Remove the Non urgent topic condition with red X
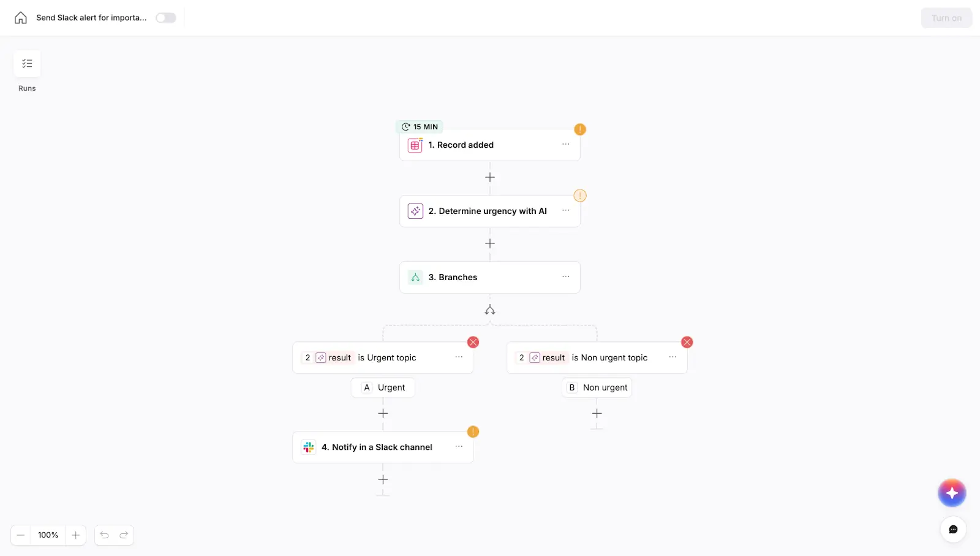The height and width of the screenshot is (556, 980). click(687, 342)
